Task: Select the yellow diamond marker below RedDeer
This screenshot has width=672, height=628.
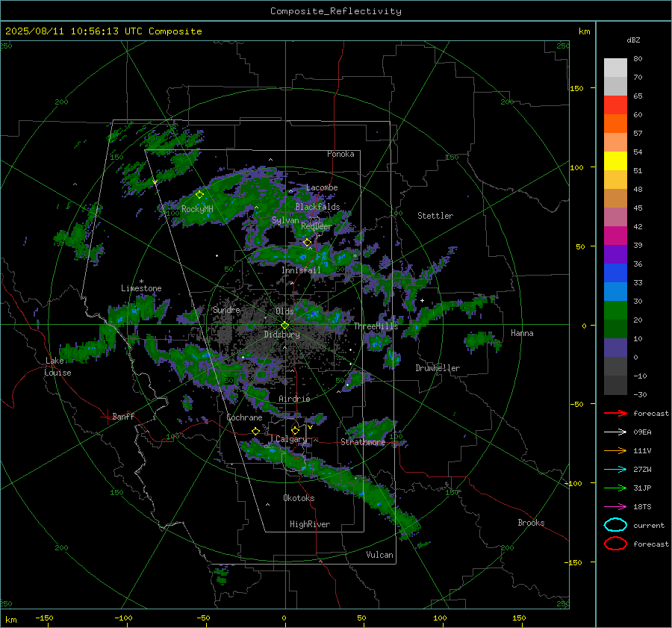Action: coord(307,243)
